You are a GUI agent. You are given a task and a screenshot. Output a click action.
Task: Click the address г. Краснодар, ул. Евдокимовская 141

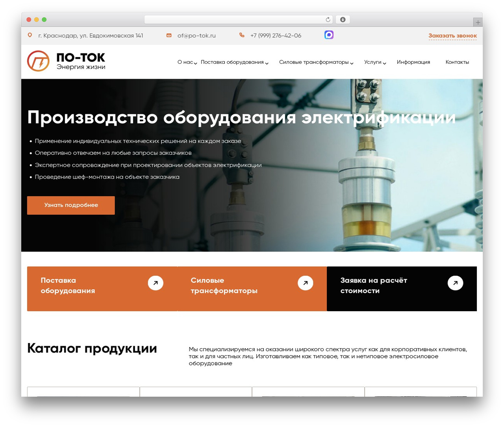pos(91,35)
